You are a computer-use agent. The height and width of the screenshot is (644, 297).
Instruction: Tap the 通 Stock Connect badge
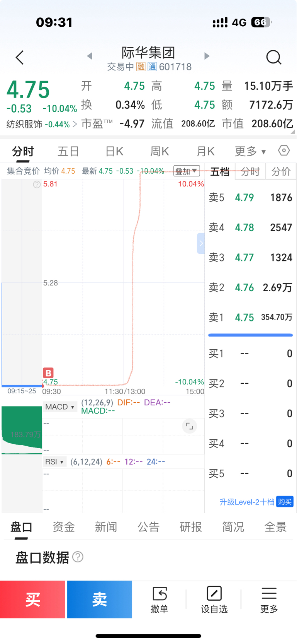[152, 67]
